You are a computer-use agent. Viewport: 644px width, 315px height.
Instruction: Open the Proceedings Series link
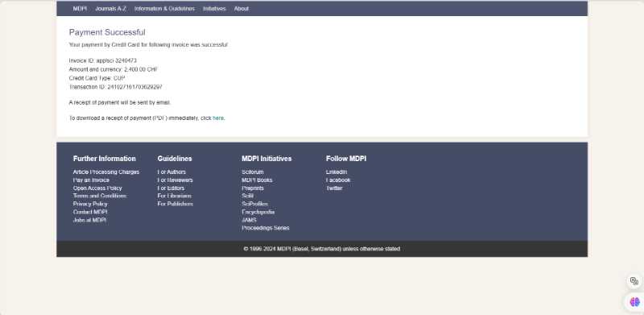266,228
